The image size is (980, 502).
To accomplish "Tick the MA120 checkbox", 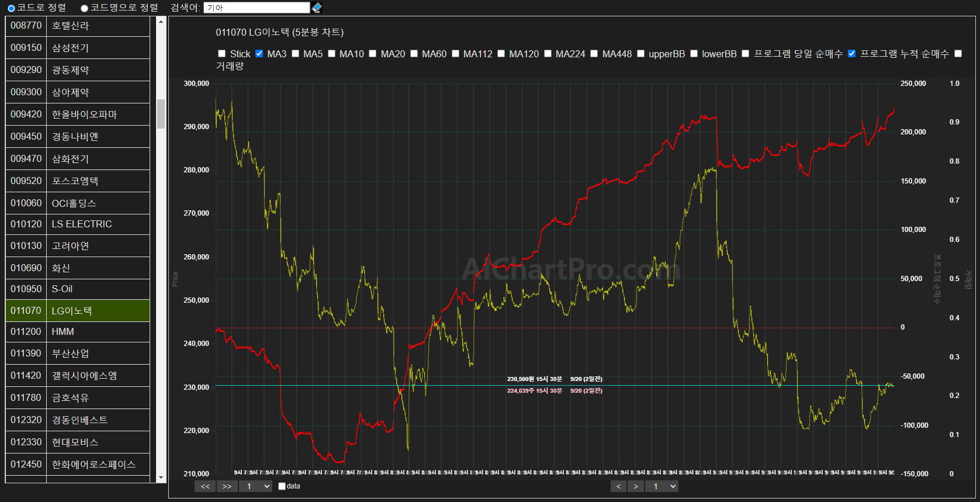I will [501, 54].
